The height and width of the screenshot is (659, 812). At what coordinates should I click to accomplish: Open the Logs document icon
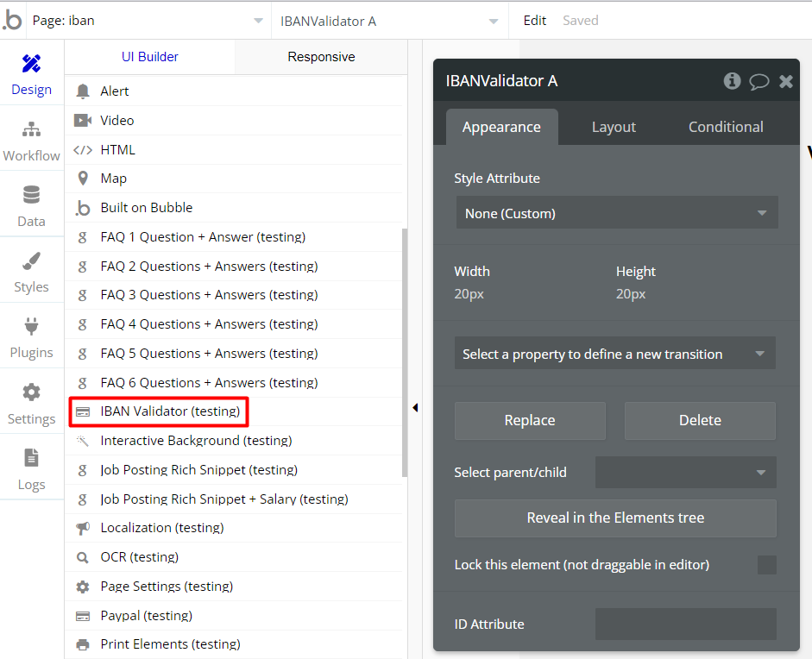(31, 459)
